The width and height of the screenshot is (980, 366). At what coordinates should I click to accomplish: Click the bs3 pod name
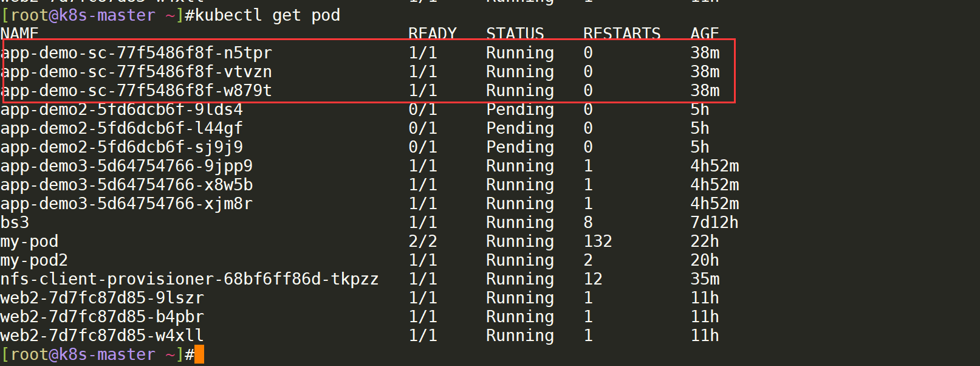click(x=15, y=223)
